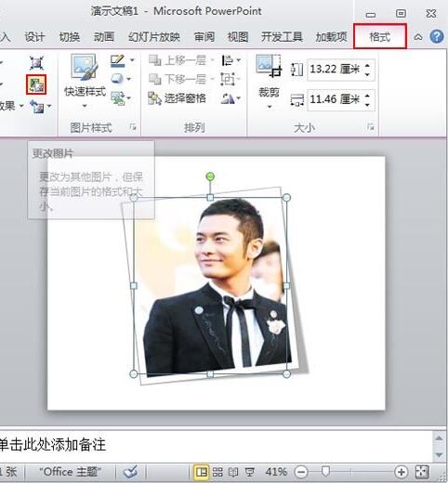Click the zoom slider handle
This screenshot has height=483, width=448.
tap(324, 472)
